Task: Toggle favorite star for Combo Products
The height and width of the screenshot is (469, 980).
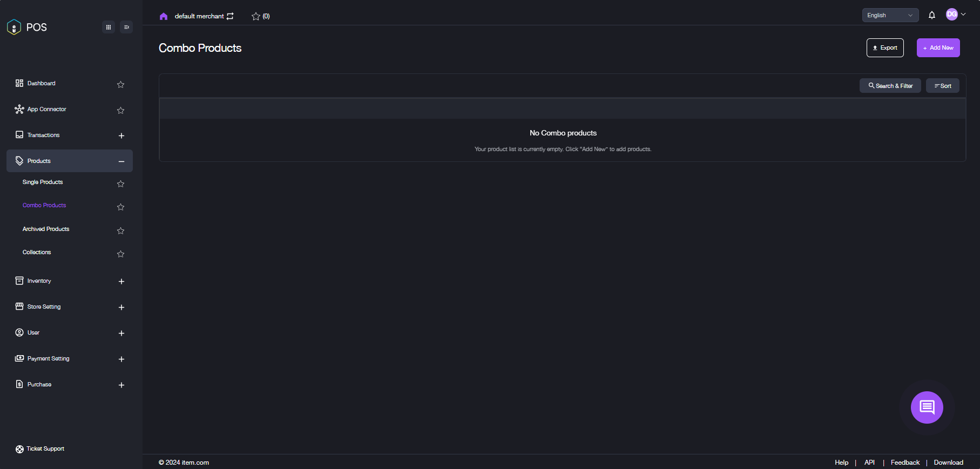Action: coord(121,207)
